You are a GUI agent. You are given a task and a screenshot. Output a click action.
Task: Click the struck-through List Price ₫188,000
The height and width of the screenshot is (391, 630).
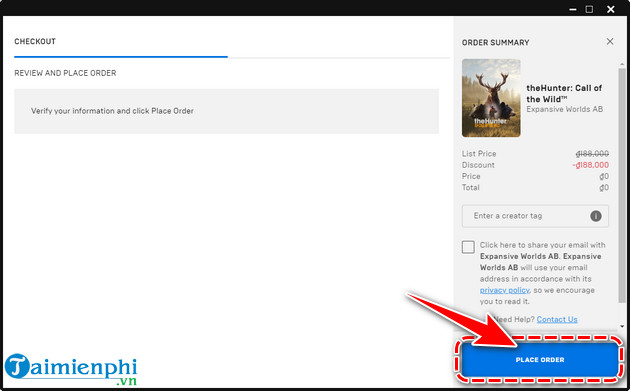(592, 154)
